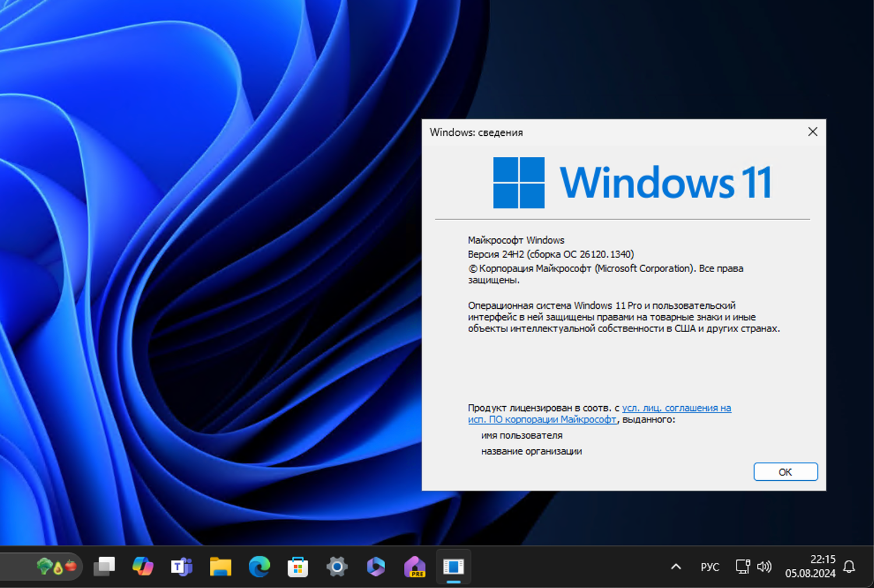
Task: Click the РУС language indicator
Action: point(709,566)
